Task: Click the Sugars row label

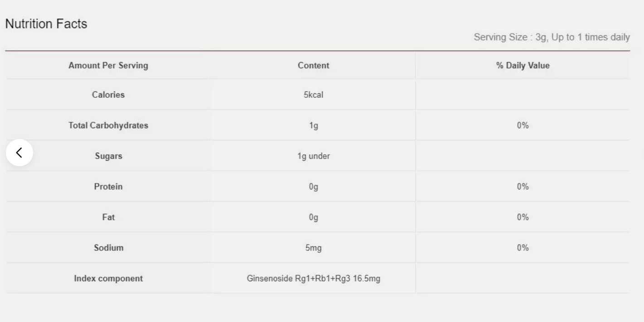Action: (108, 156)
